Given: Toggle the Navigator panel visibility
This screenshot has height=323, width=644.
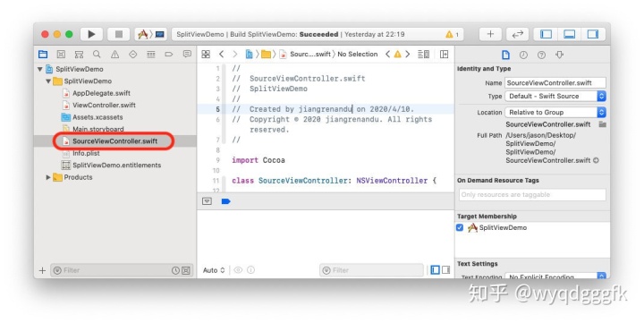Looking at the screenshot, I should (x=546, y=34).
